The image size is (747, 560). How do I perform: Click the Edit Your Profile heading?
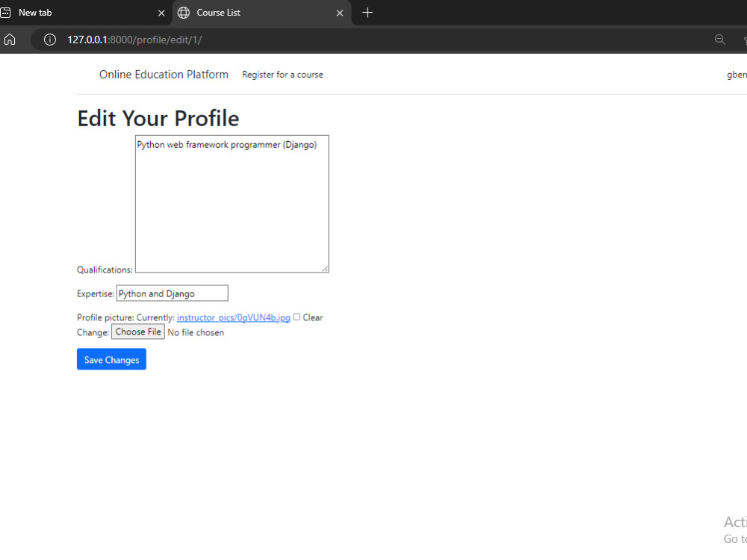coord(158,118)
